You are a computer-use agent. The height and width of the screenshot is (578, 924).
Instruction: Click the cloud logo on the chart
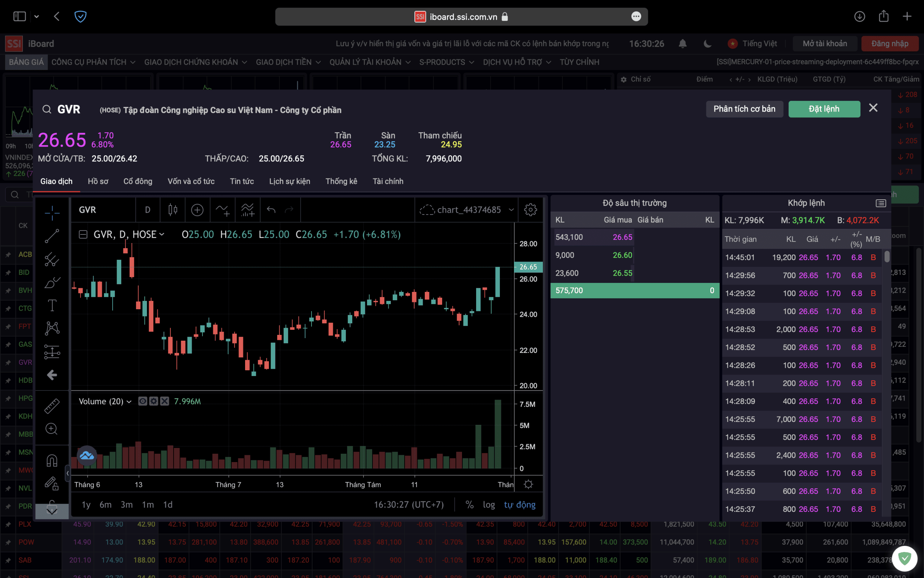[x=87, y=455]
